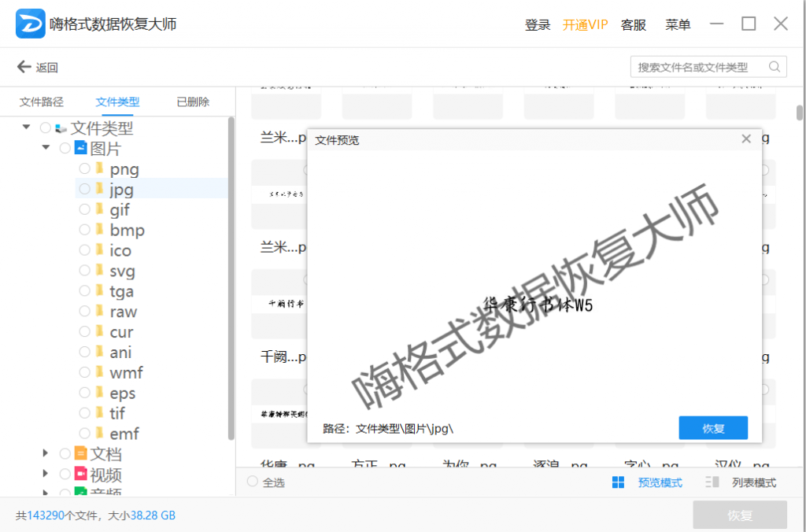Viewport: 806px width, 532px height.
Task: Click 登录 to log in
Action: pos(538,24)
